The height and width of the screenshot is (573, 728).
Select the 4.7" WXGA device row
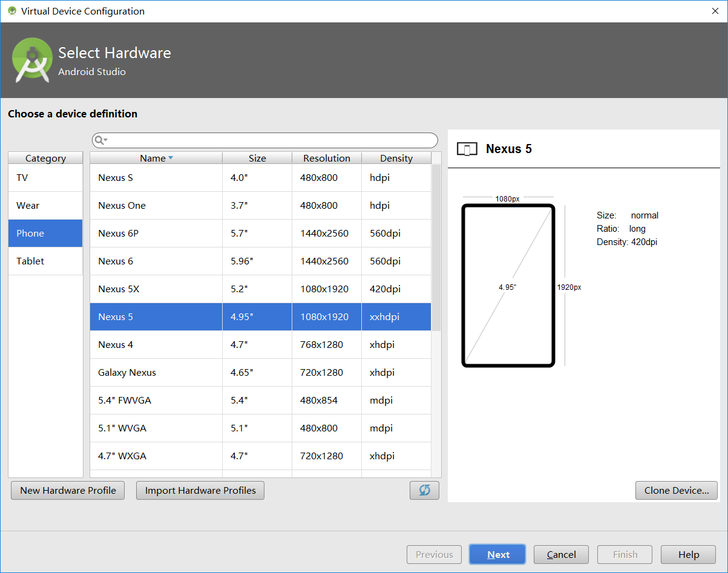261,456
